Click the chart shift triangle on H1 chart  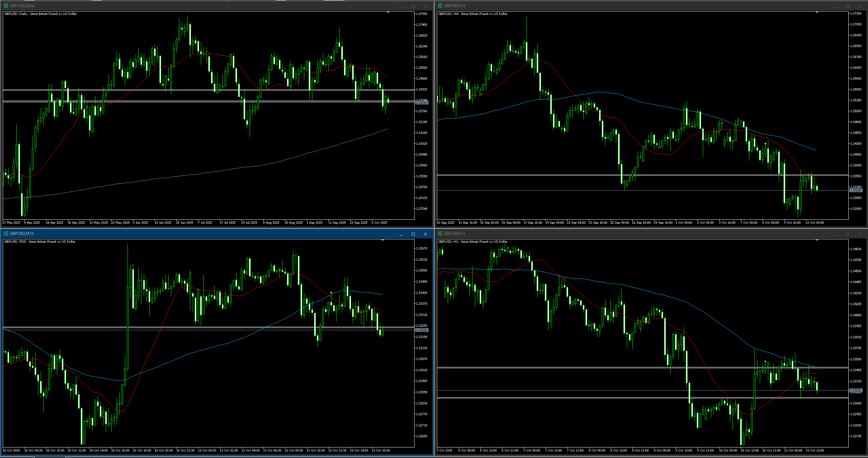click(817, 240)
